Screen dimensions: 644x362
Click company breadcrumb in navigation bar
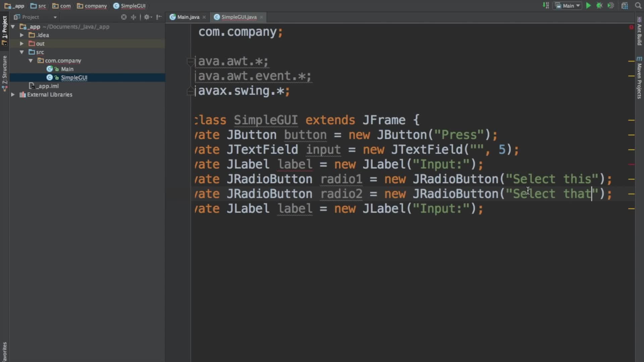(x=92, y=6)
